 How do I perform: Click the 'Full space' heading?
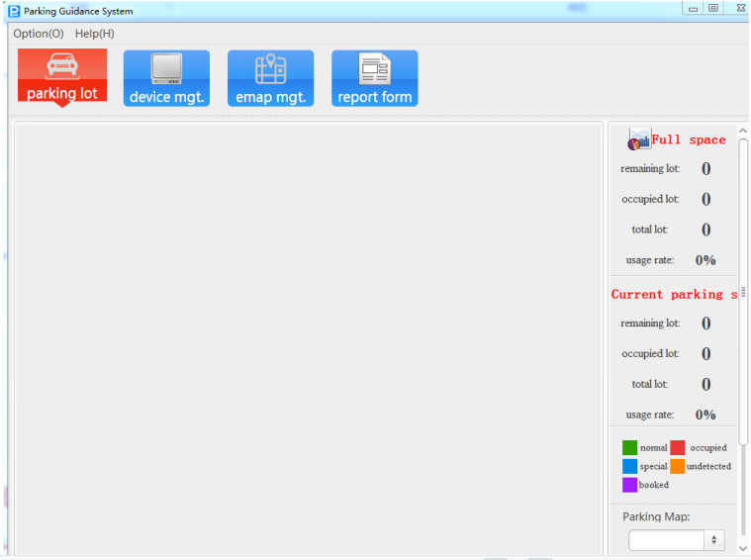pyautogui.click(x=689, y=140)
